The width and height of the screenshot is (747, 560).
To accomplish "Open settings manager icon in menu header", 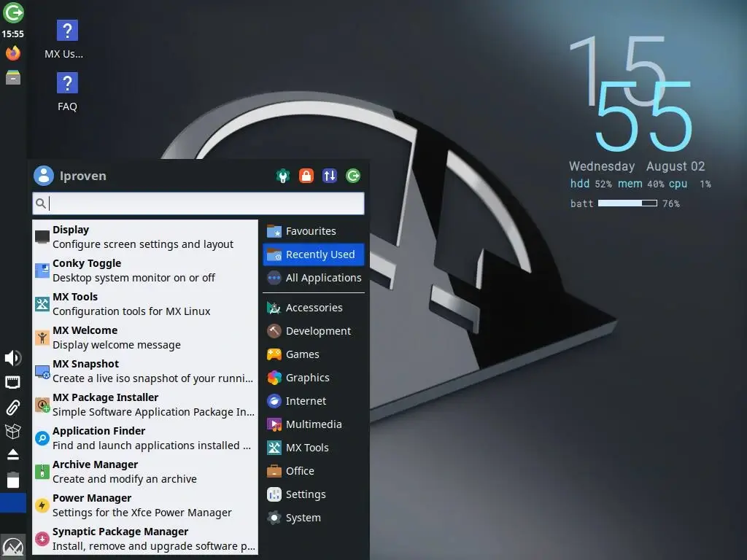I will [283, 176].
